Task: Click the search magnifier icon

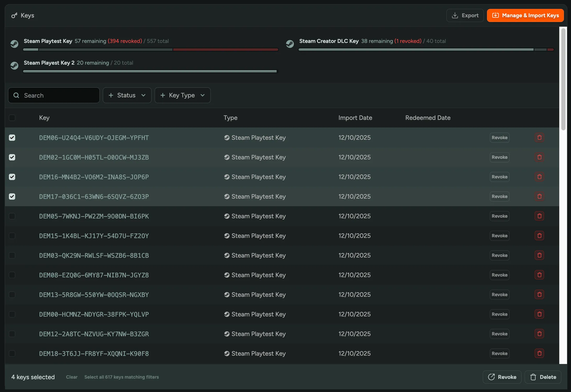Action: tap(16, 95)
